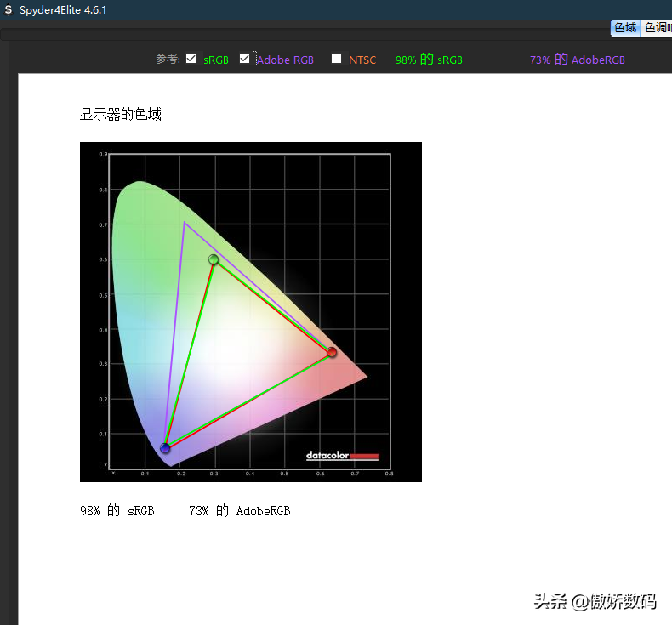Screen dimensions: 672x625
Task: Click the green sRGB label beside its checkbox
Action: (x=216, y=60)
